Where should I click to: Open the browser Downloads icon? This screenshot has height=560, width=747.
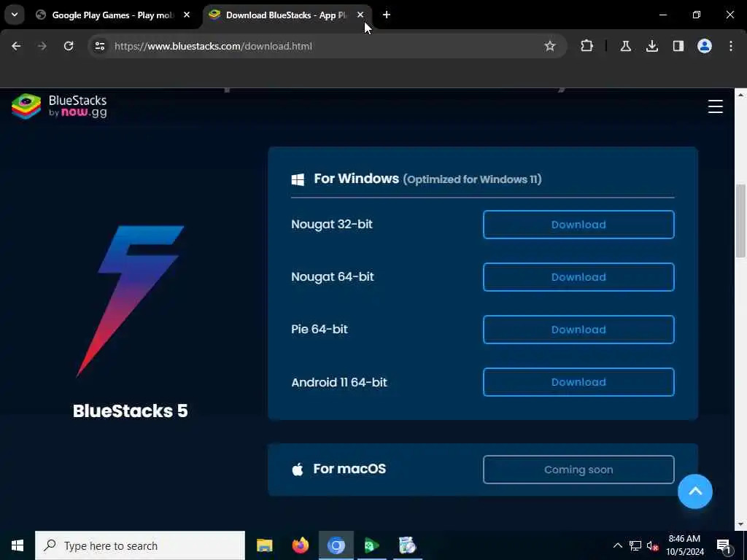pos(651,46)
